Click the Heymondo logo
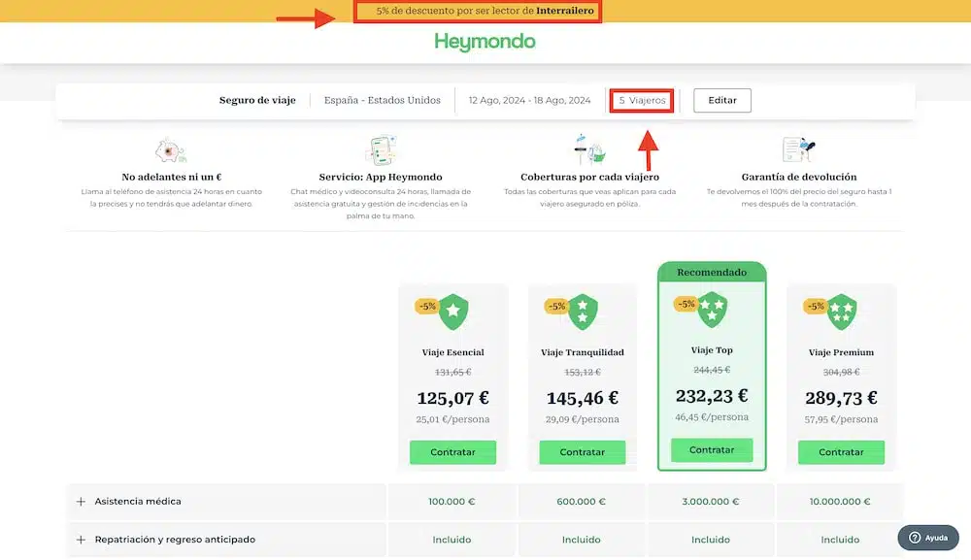 click(485, 43)
